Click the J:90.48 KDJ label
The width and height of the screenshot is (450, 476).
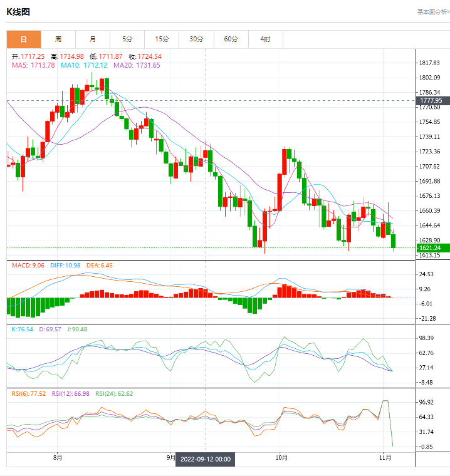pos(77,329)
